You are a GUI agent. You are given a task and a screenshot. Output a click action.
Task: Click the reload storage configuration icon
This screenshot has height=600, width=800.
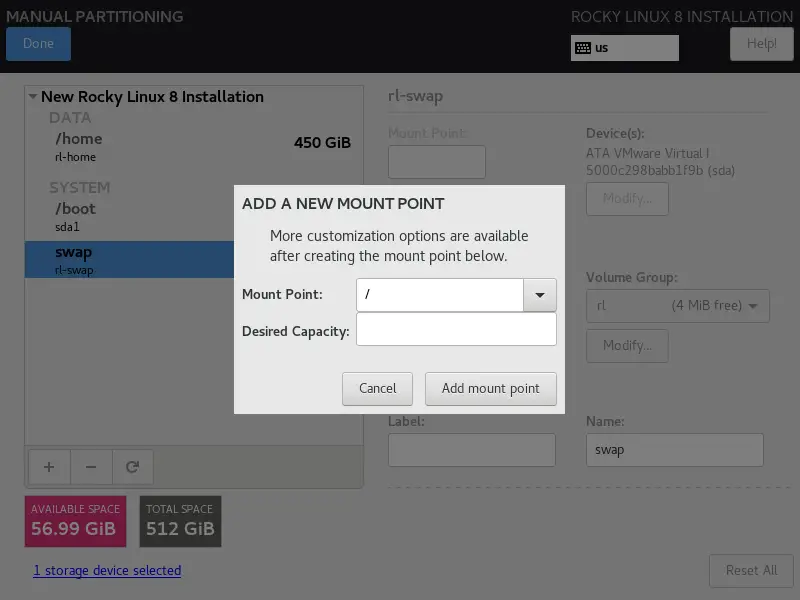[133, 467]
